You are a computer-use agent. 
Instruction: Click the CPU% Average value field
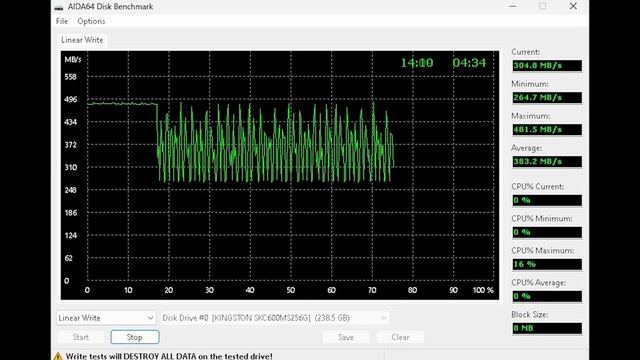point(547,296)
